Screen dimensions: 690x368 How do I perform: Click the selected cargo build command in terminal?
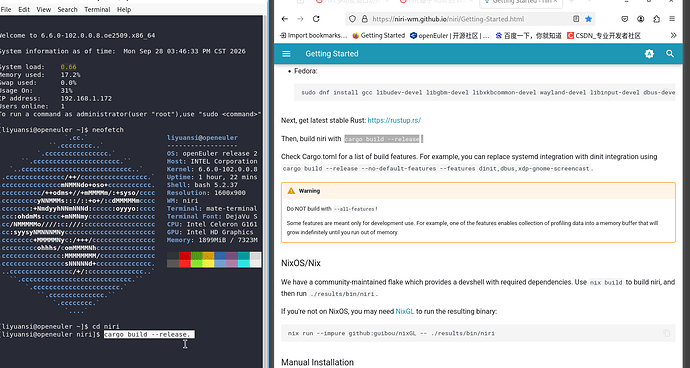coord(149,335)
